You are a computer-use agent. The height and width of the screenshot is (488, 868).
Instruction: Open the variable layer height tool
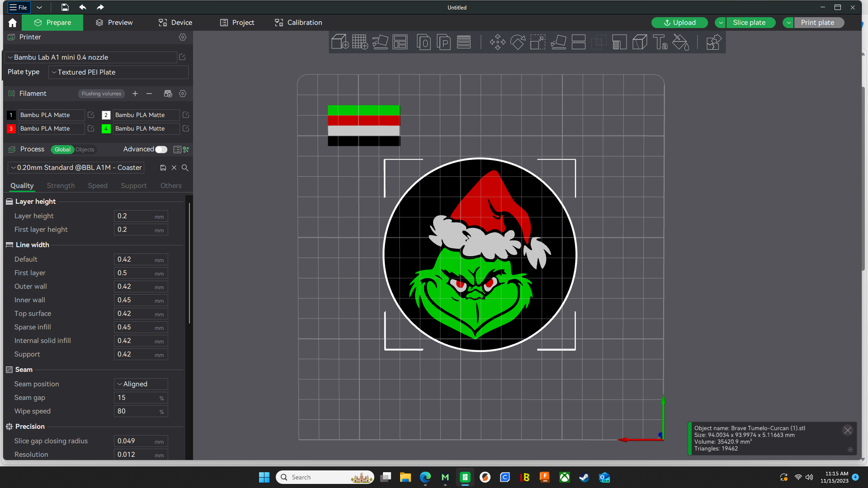pos(464,42)
